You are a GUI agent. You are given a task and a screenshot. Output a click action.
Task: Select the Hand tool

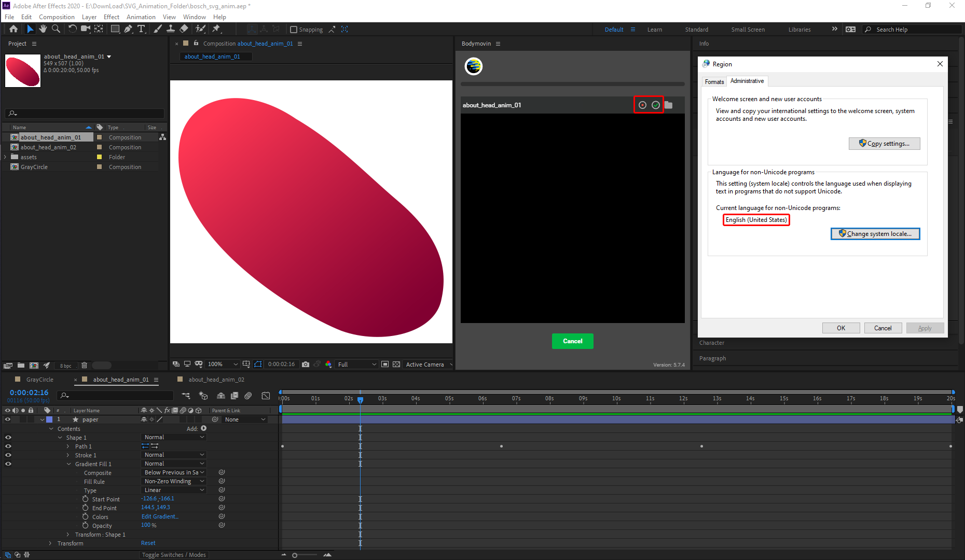tap(43, 29)
